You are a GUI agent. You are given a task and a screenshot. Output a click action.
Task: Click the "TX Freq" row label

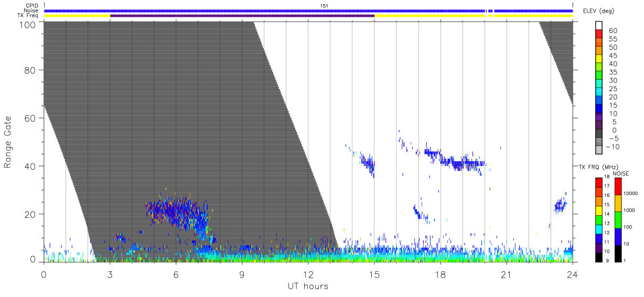[28, 16]
